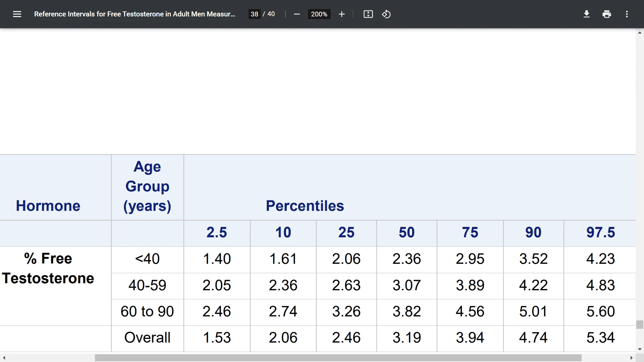Print the testosterone reference document

coord(606,14)
